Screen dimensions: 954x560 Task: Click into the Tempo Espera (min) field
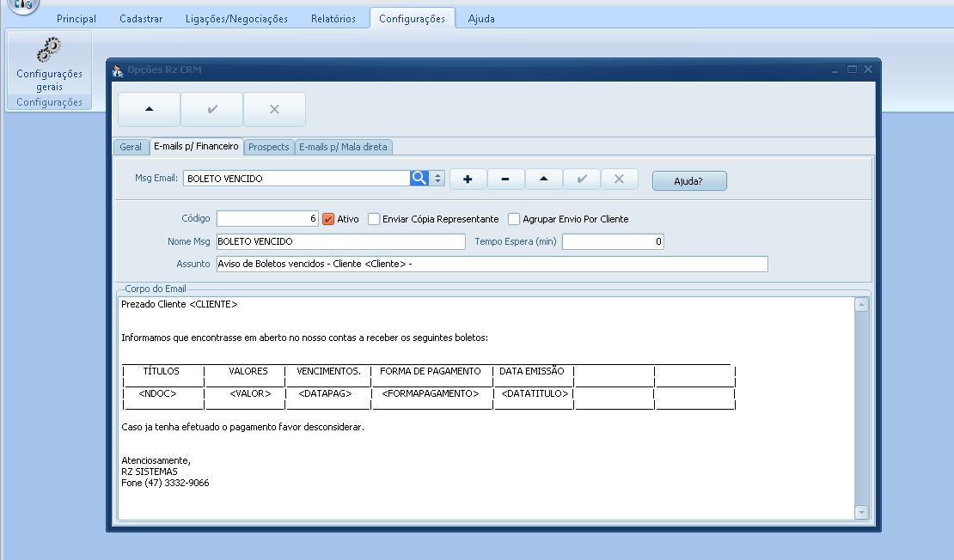(613, 241)
